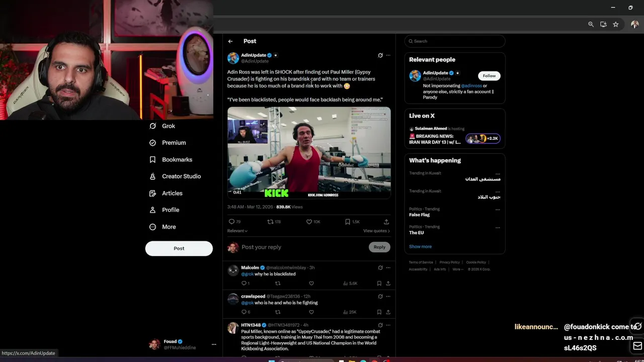The image size is (644, 362).
Task: Expand the Relevant replies sort dropdown
Action: [237, 231]
